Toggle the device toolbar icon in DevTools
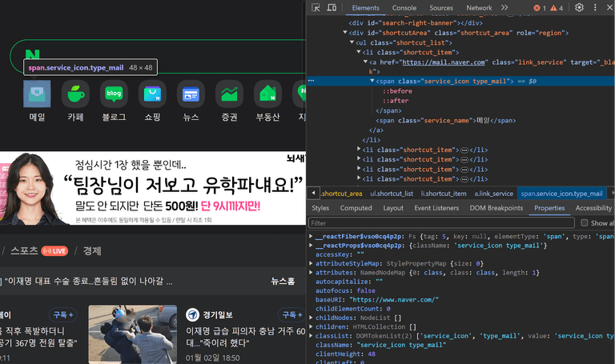 332,7
